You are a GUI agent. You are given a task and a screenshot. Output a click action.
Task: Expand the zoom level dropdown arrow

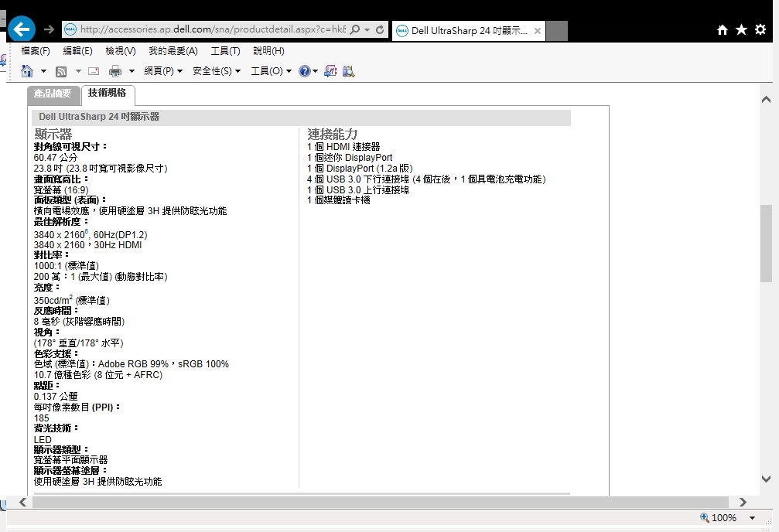click(x=752, y=518)
